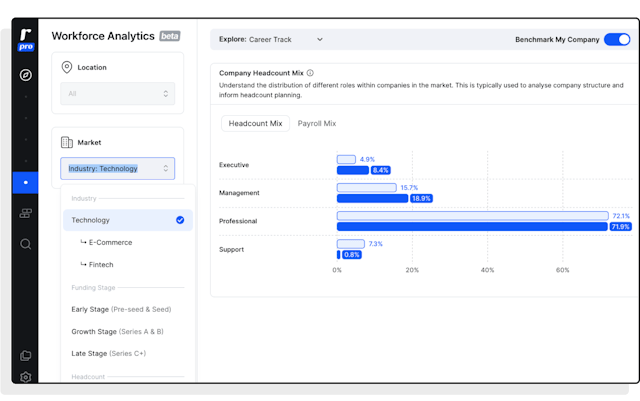
Task: Select Growth Stage (Series A & B)
Action: click(117, 331)
